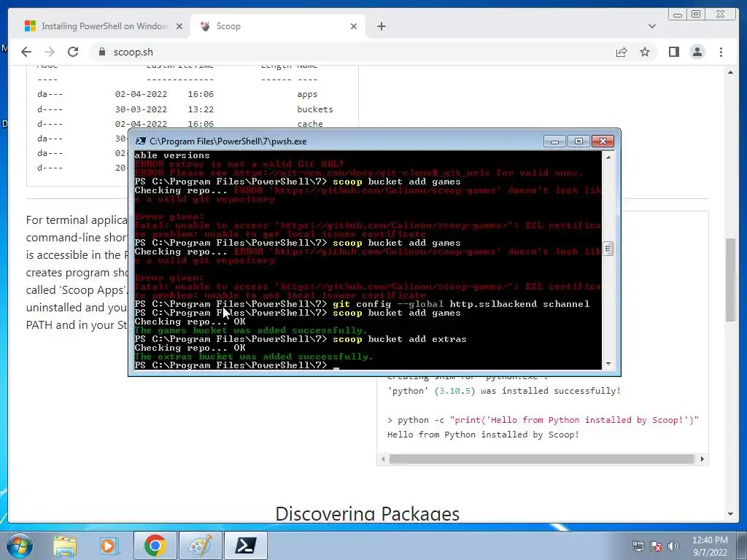
Task: Click the 'apps' directory name in listing
Action: (x=307, y=94)
